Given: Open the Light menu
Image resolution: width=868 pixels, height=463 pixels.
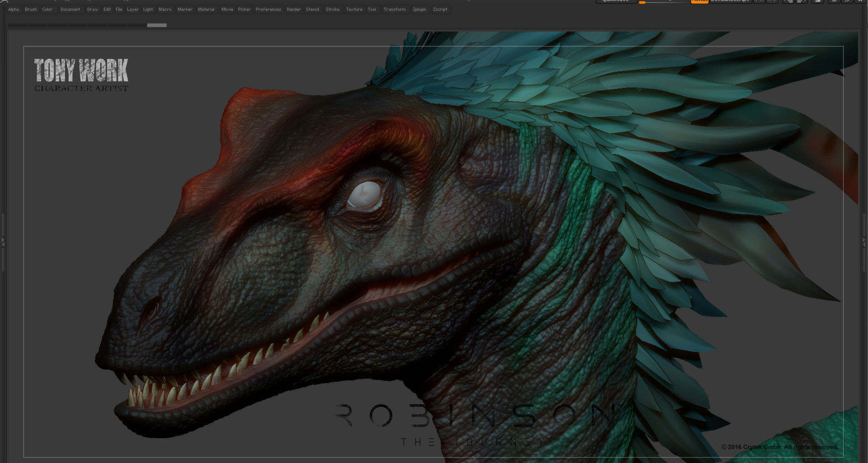Looking at the screenshot, I should pos(148,9).
